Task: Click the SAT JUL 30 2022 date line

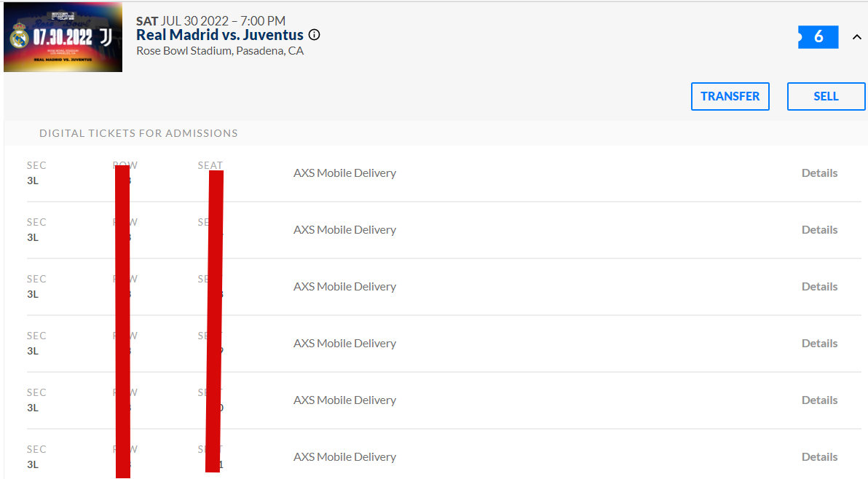Action: click(211, 21)
